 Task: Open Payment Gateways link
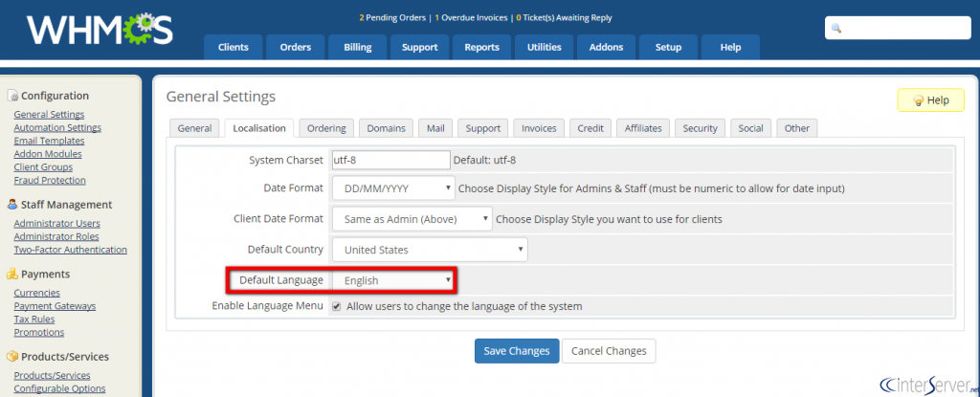55,306
